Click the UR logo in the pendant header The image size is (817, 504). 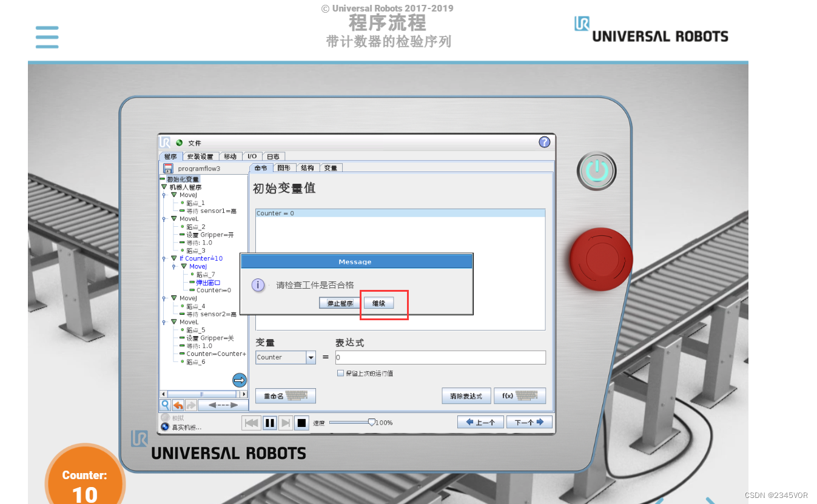point(165,143)
